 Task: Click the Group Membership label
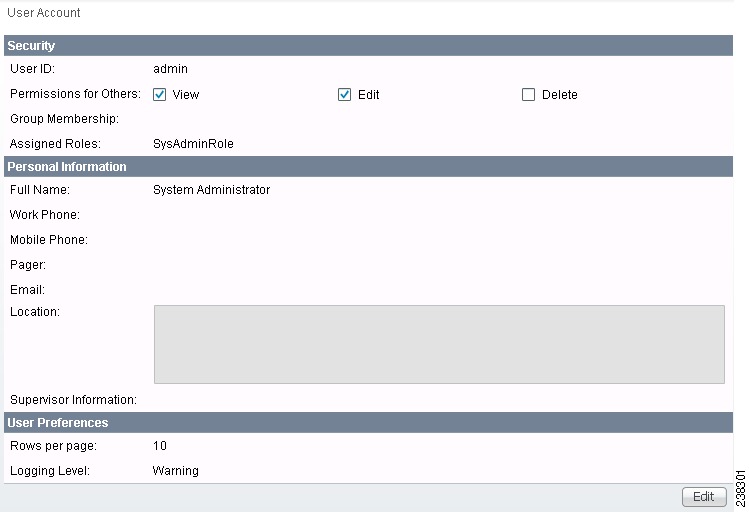pyautogui.click(x=64, y=119)
